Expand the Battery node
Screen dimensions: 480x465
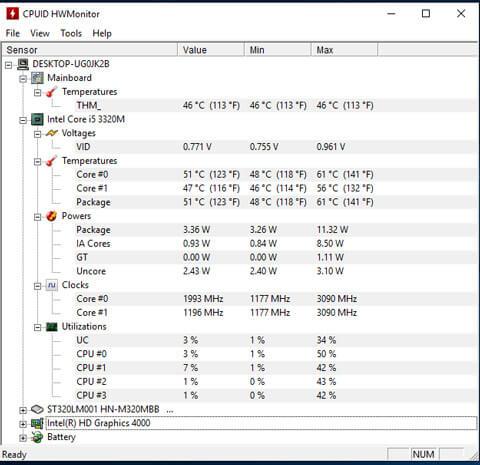[x=23, y=438]
